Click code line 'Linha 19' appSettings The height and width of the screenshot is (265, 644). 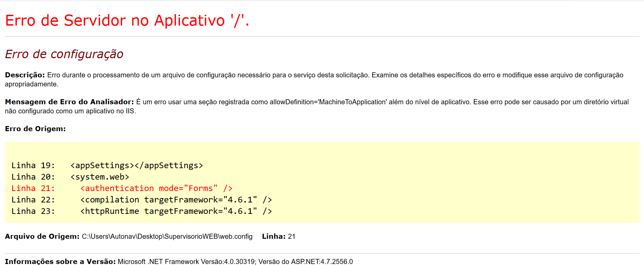107,165
